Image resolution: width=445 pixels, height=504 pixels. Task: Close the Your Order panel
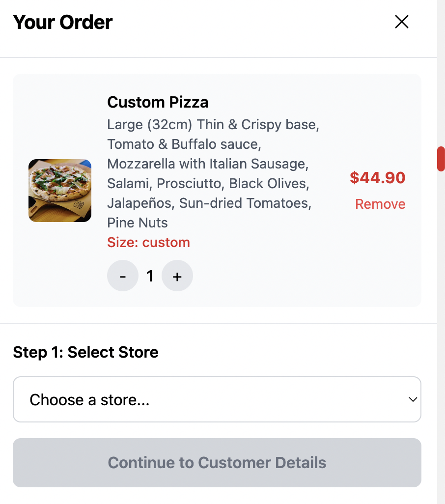click(x=402, y=22)
